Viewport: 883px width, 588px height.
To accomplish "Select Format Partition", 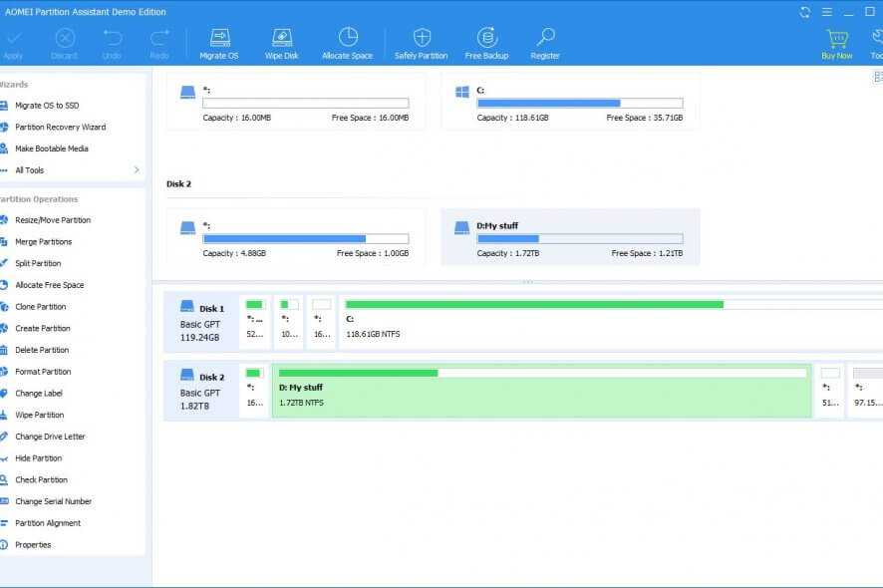I will point(43,372).
